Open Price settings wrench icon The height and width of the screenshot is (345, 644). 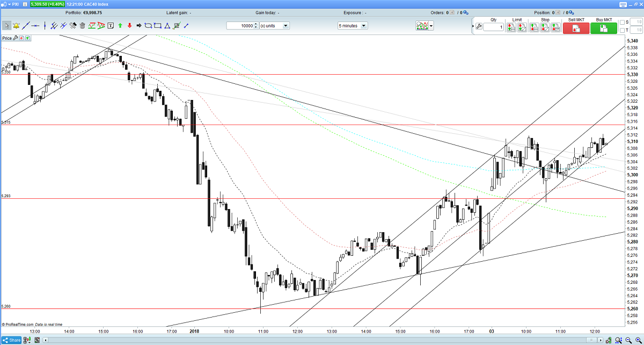click(16, 38)
